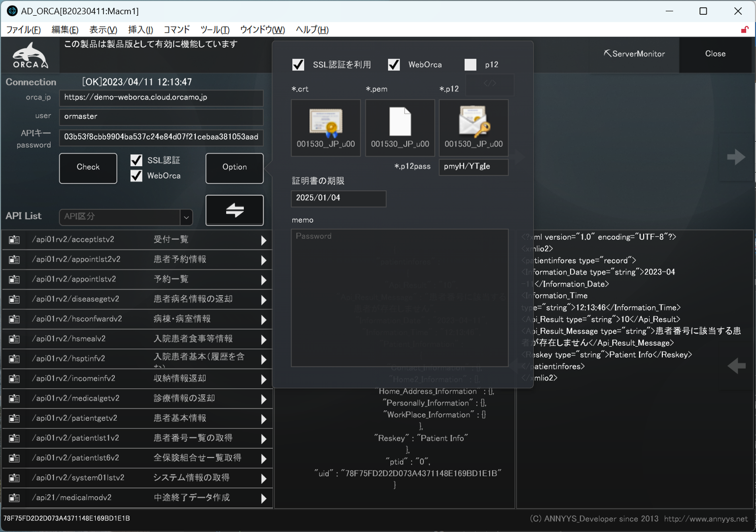Open the *.pem file thumbnail
This screenshot has height=532, width=756.
point(400,128)
